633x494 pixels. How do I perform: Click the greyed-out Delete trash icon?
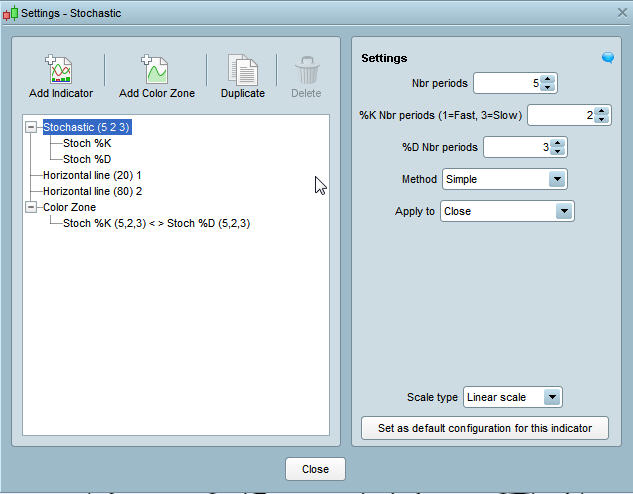[x=307, y=70]
